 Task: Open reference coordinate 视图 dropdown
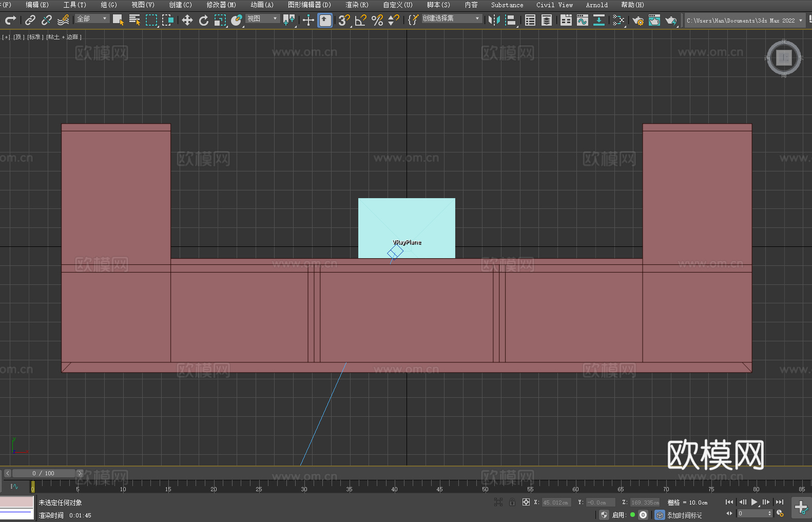263,18
